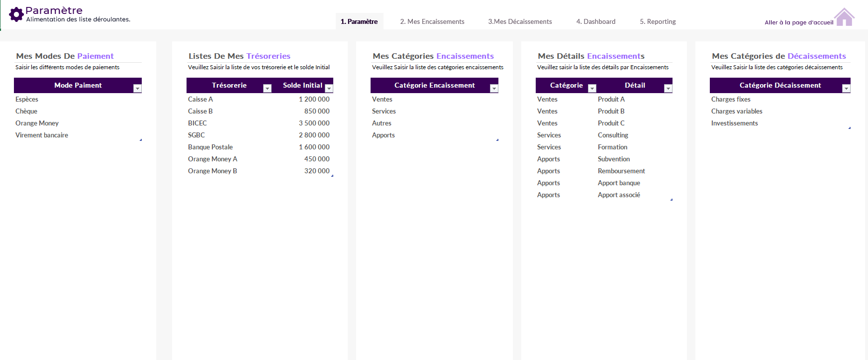Select the 'Produit A' detail cell
The image size is (868, 360).
[x=634, y=99]
